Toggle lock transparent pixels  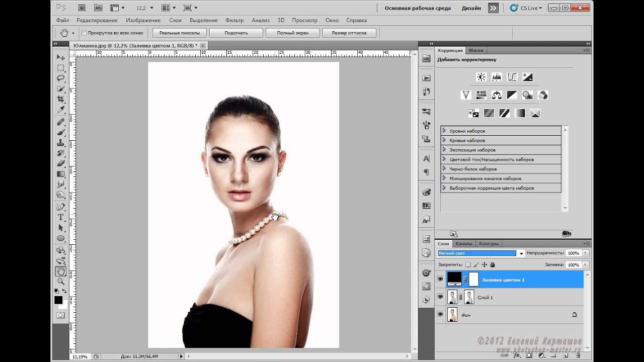tap(468, 264)
